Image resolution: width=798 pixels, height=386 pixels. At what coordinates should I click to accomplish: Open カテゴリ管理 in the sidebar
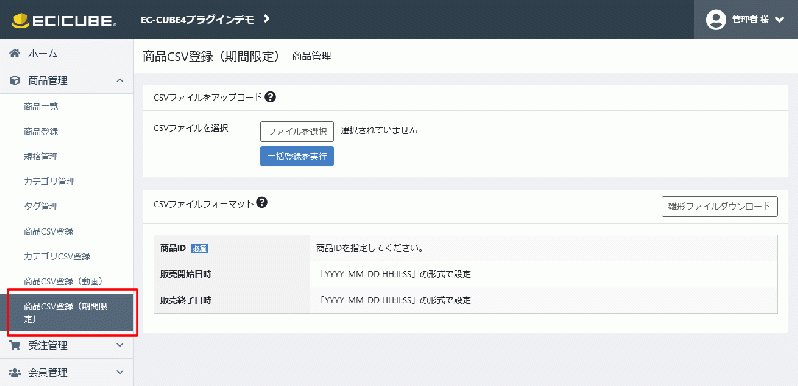pyautogui.click(x=49, y=181)
